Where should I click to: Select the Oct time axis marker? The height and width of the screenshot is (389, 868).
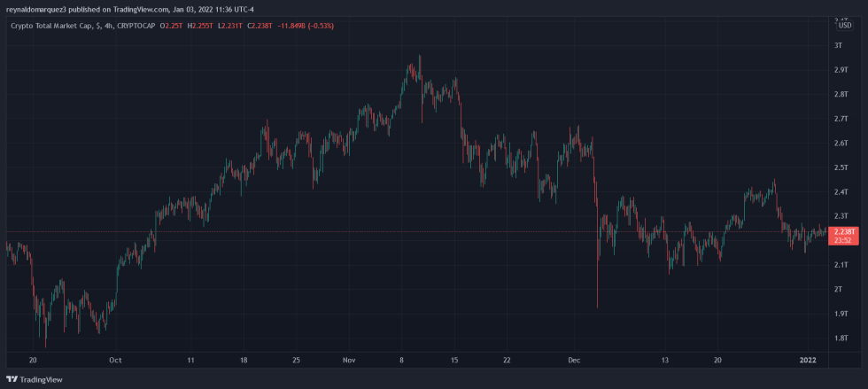click(x=113, y=361)
